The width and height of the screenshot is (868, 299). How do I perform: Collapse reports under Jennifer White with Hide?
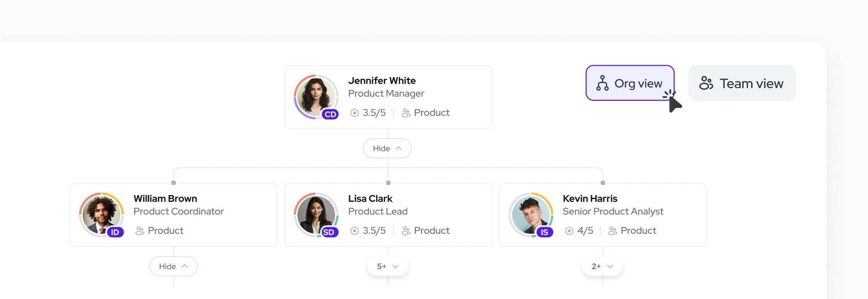click(387, 148)
